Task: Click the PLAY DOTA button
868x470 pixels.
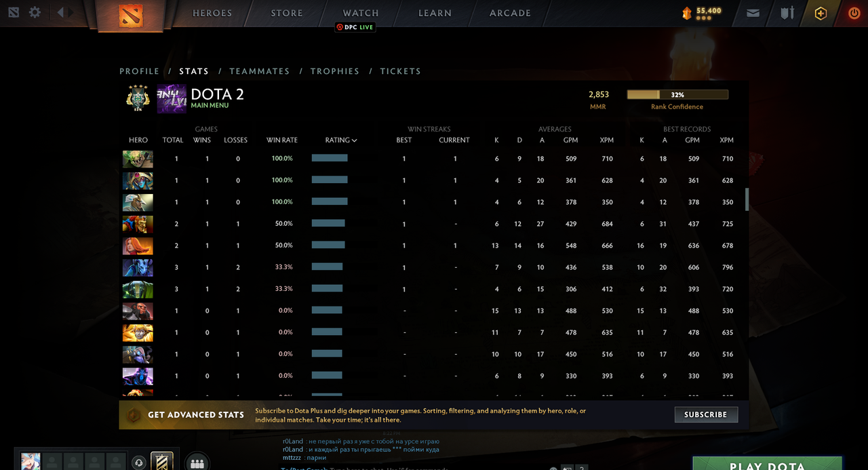Action: click(768, 464)
